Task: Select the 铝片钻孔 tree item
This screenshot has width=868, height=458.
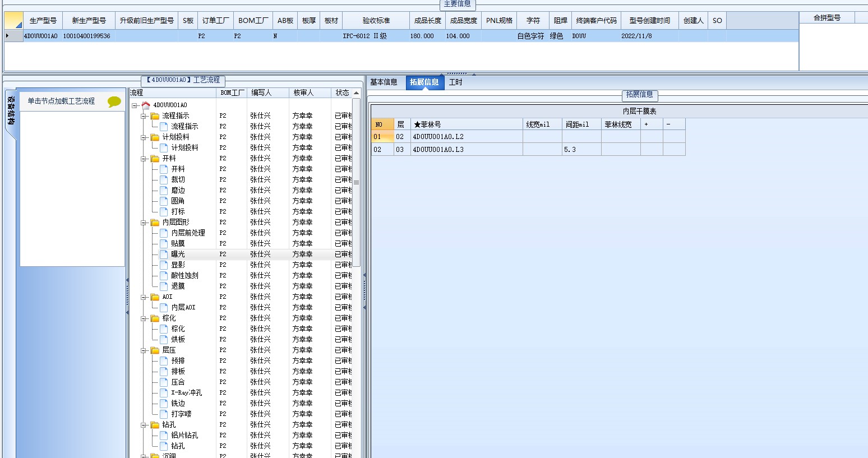Action: [x=184, y=435]
